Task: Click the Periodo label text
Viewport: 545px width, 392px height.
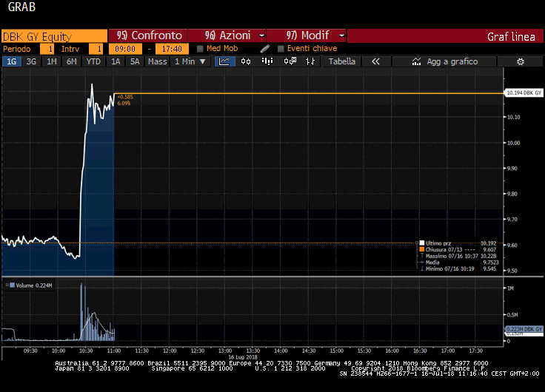Action: coord(17,49)
